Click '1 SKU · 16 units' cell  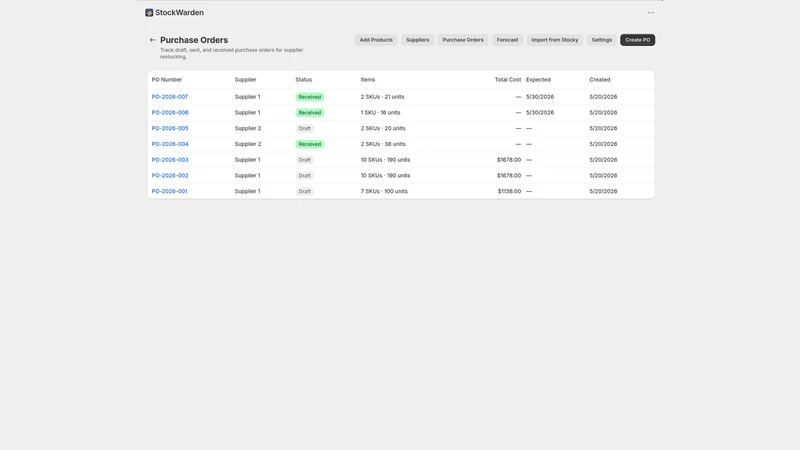(x=380, y=113)
